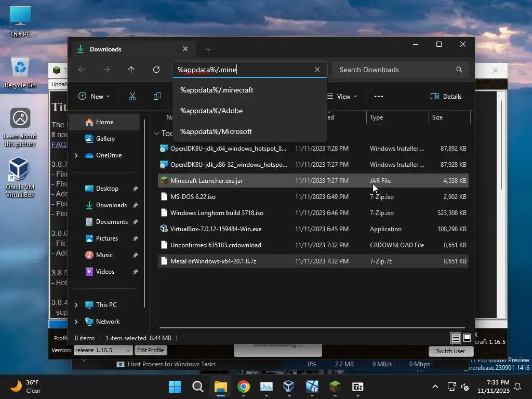Select OpenJDK8U-jdk_x64 installer file
Image resolution: width=532 pixels, height=399 pixels.
pos(313,149)
